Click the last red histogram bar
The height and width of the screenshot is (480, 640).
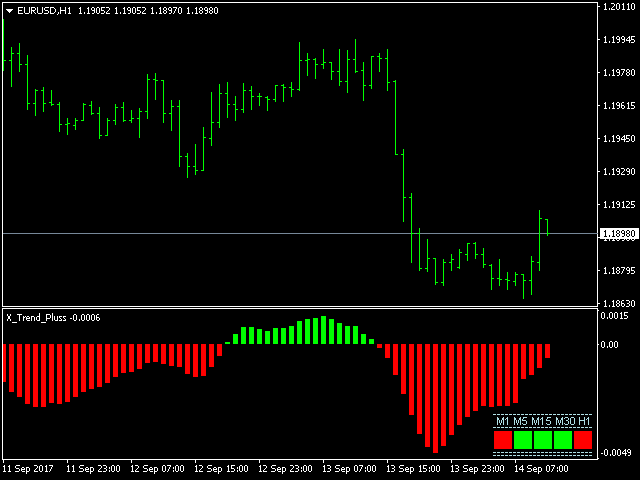(548, 351)
